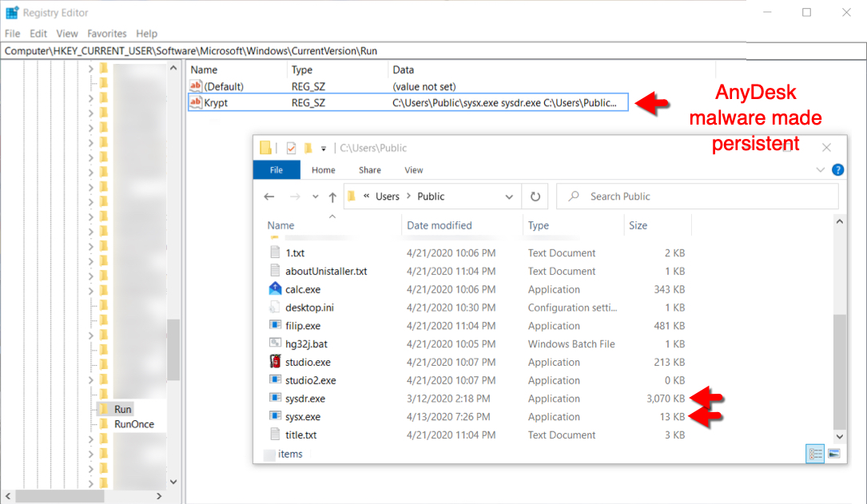Click the 1.txt document icon

pyautogui.click(x=275, y=252)
